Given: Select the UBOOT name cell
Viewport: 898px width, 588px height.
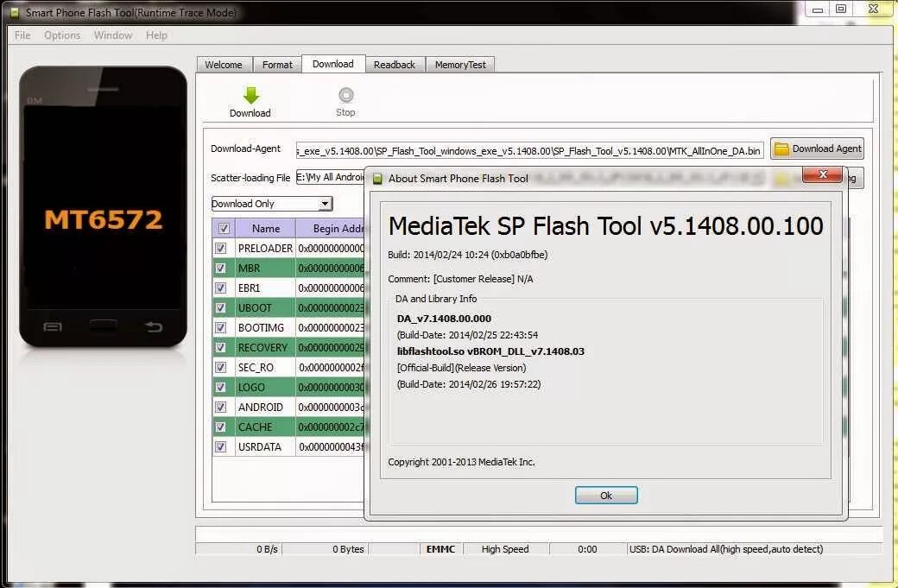Looking at the screenshot, I should tap(265, 308).
